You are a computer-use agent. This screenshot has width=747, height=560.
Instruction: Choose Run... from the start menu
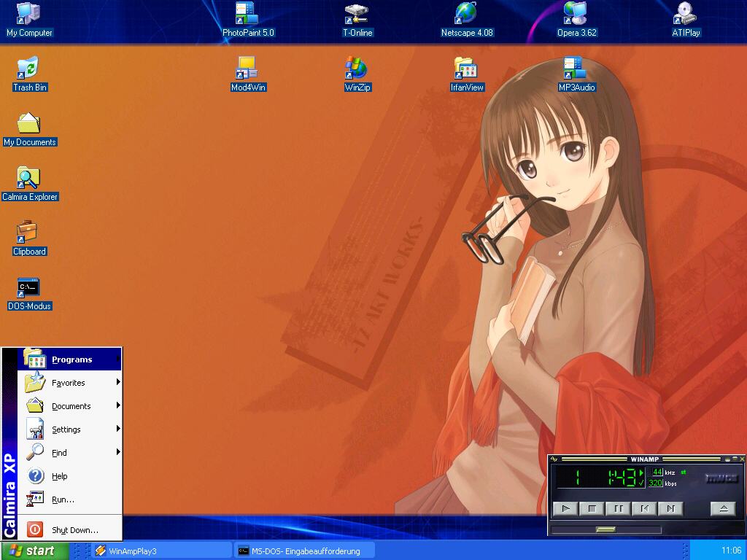tap(69, 499)
